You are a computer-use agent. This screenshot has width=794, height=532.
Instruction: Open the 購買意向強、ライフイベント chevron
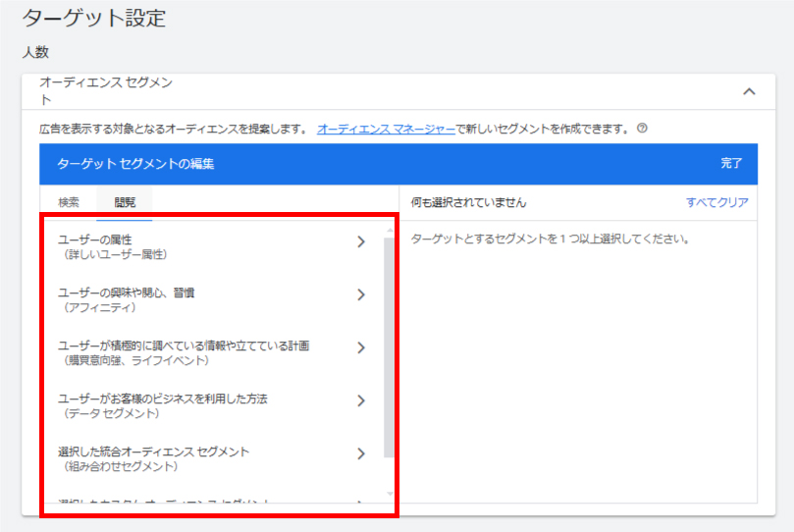(361, 347)
